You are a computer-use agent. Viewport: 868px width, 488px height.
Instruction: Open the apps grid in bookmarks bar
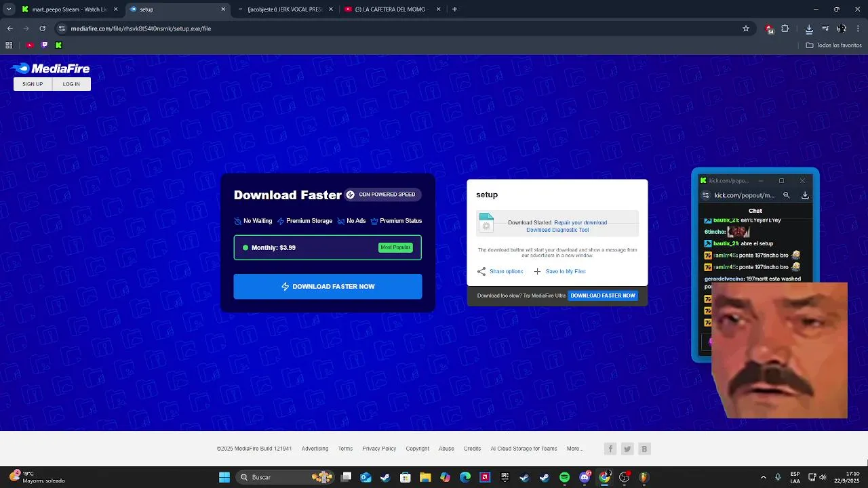(9, 45)
